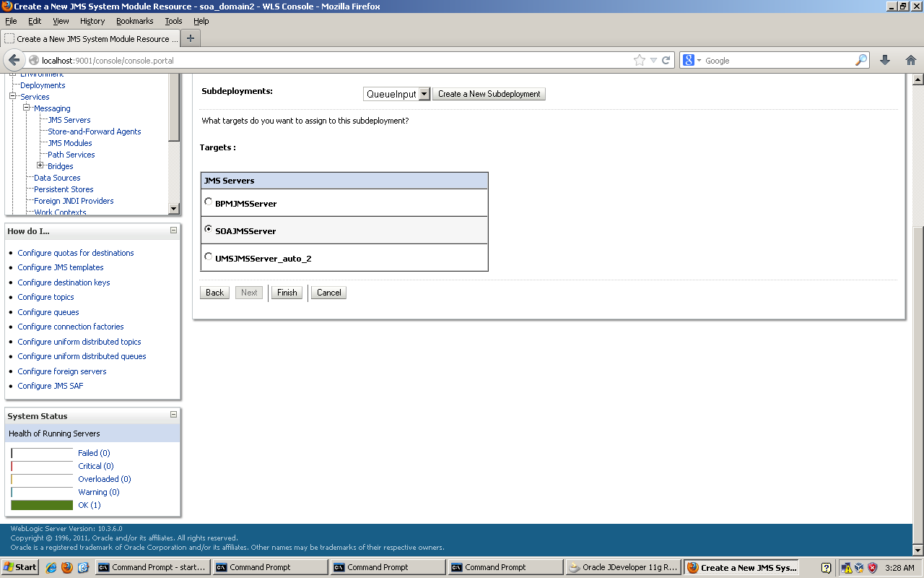Bookmark the page via the star icon
The height and width of the screenshot is (578, 924).
pyautogui.click(x=638, y=61)
